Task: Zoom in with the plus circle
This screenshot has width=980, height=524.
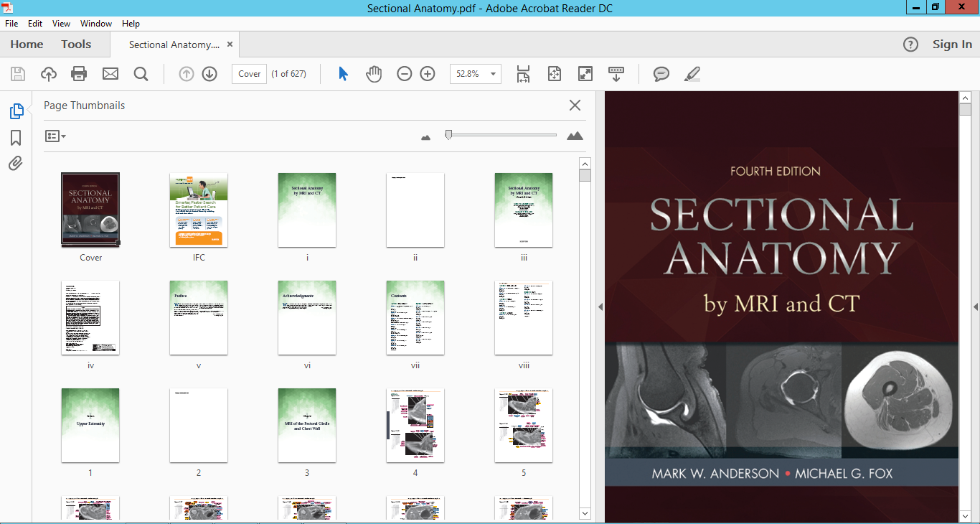Action: click(x=428, y=74)
